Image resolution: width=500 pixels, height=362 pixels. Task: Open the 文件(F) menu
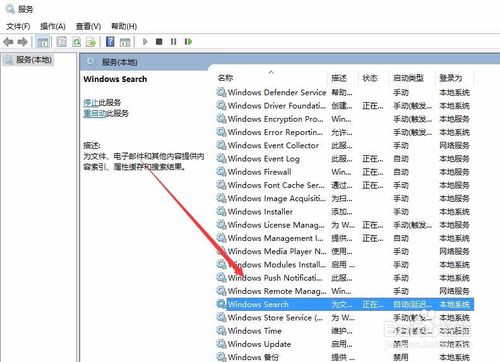coord(18,26)
